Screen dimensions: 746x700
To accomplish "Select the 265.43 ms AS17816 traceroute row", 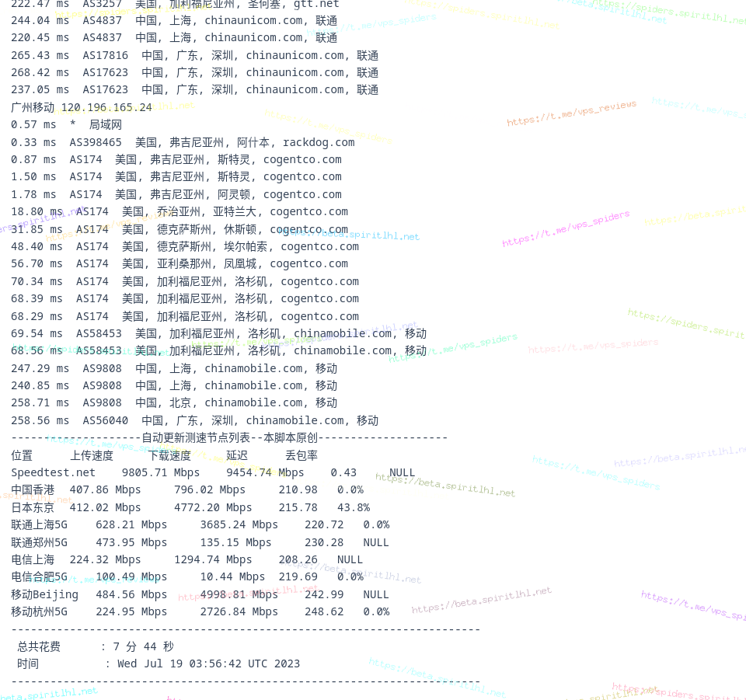I will [194, 56].
